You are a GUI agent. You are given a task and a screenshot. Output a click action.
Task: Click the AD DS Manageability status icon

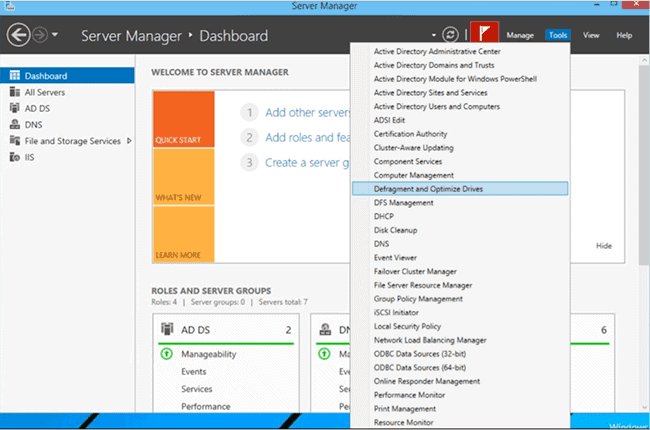(167, 354)
